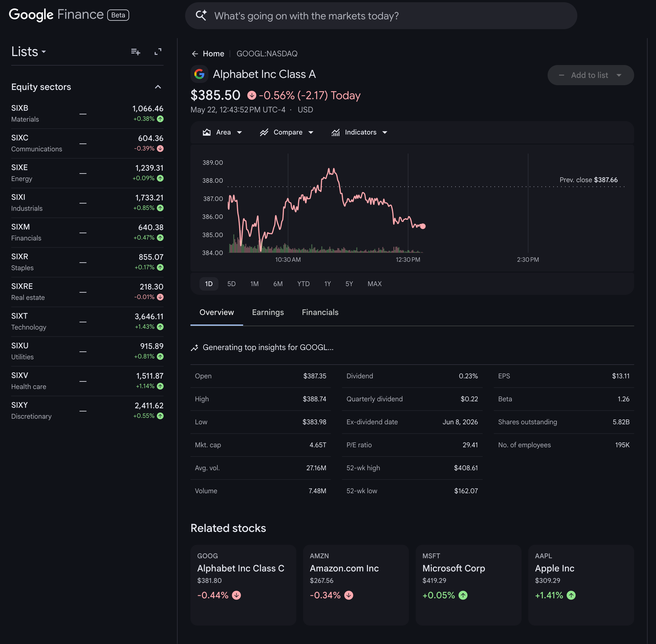Click the Prev. close $387.66 label
656x644 pixels.
point(588,180)
